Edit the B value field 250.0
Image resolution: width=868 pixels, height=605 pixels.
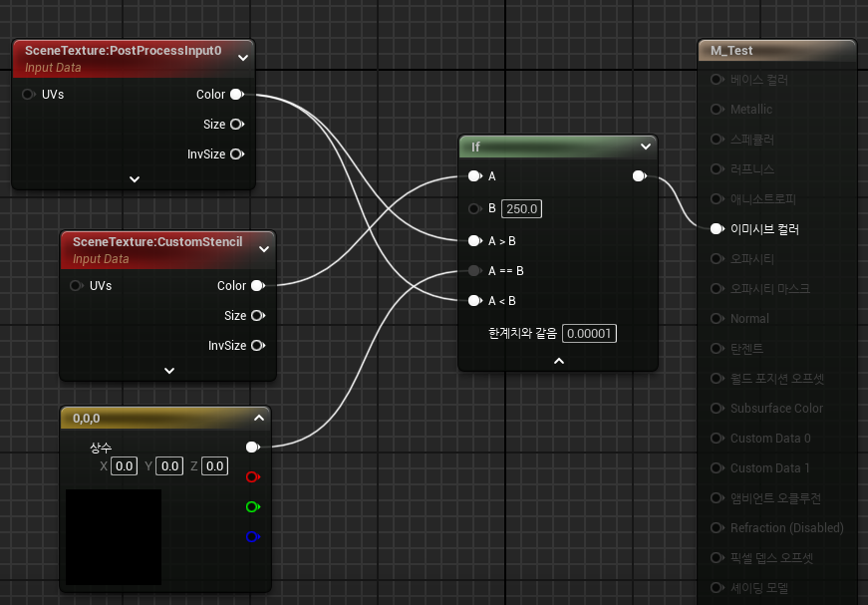(521, 208)
